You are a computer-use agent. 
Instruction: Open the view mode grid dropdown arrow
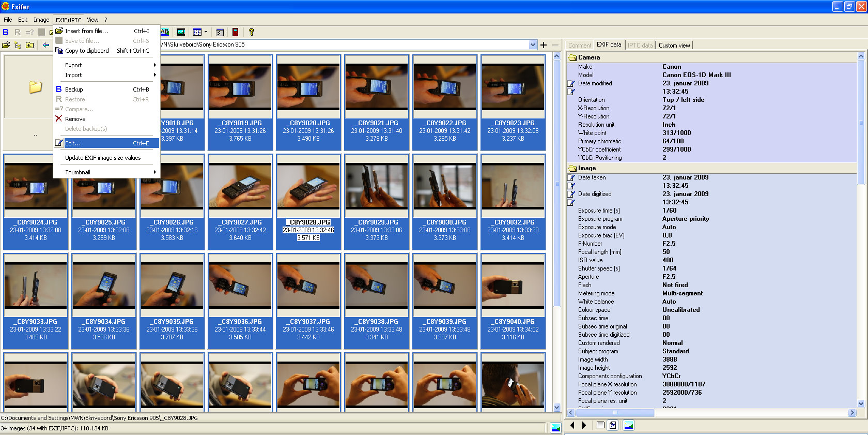click(x=206, y=32)
